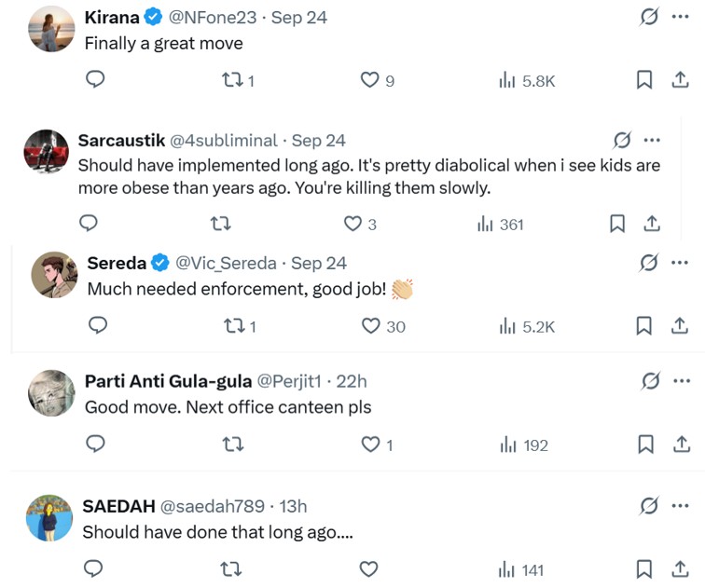
Task: Like Sarcaustik's tweet about obese kids
Action: click(352, 224)
